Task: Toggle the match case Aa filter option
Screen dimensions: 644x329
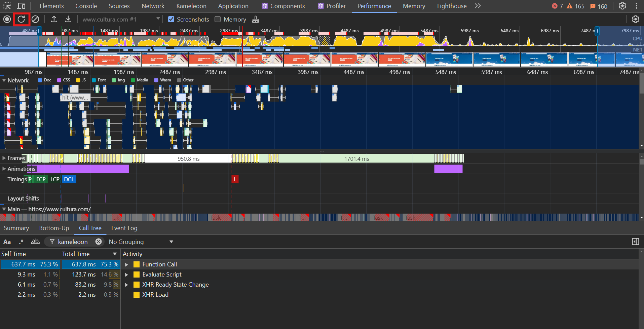Action: [7, 242]
